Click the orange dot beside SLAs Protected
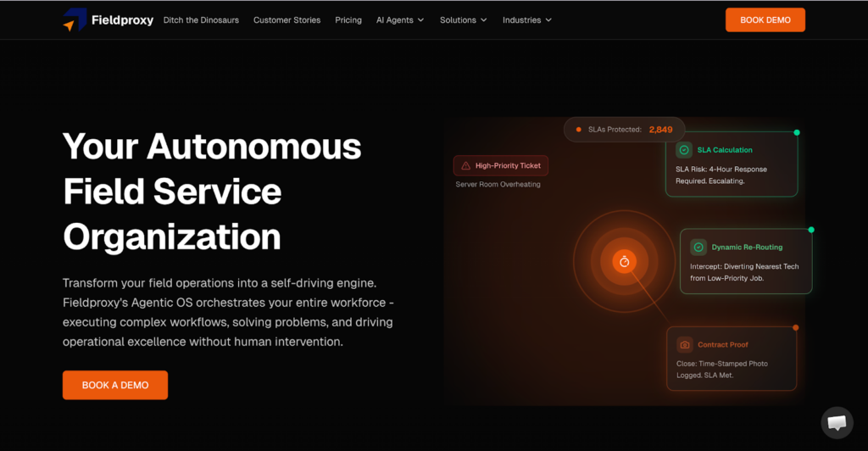 point(578,130)
